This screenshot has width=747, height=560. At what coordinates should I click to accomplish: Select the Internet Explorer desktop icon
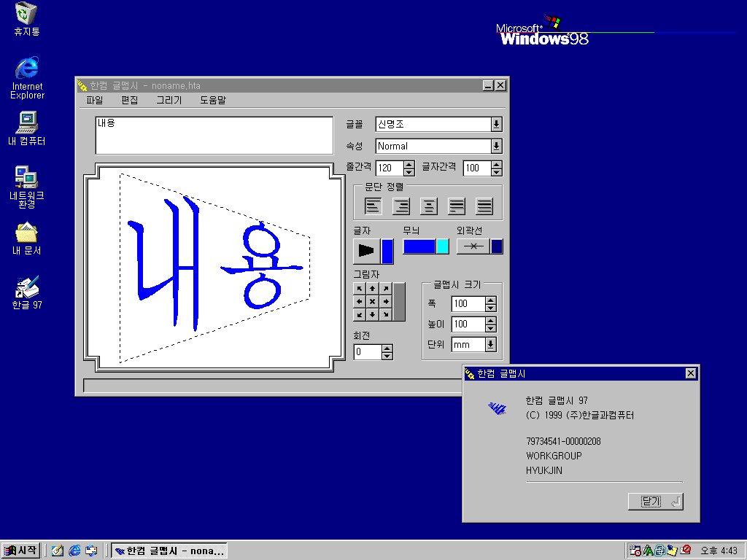(27, 77)
